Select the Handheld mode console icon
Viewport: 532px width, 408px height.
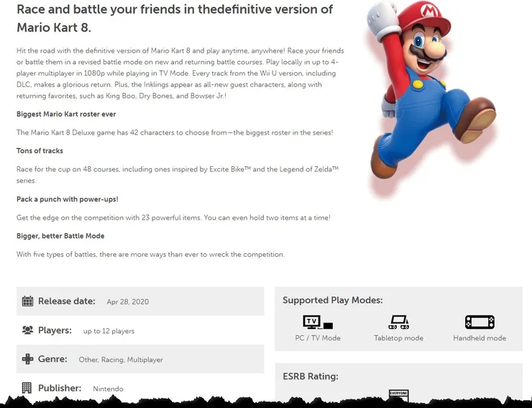click(480, 322)
